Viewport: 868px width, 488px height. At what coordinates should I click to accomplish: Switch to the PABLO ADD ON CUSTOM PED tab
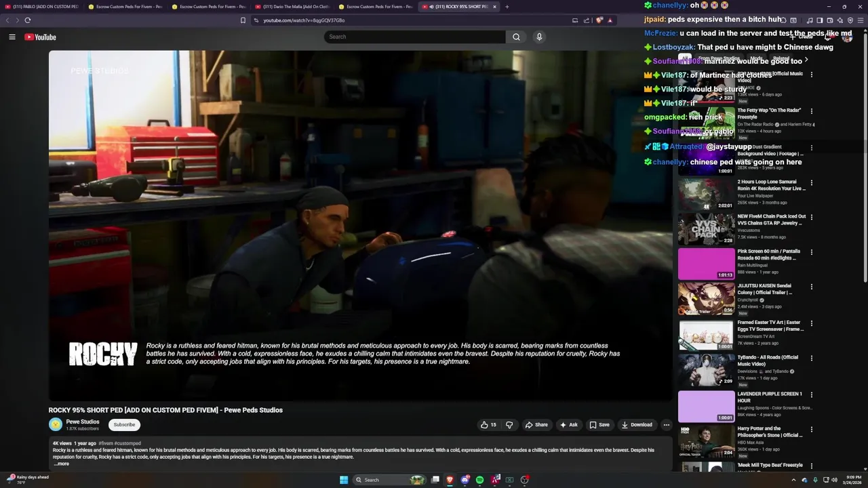(42, 7)
